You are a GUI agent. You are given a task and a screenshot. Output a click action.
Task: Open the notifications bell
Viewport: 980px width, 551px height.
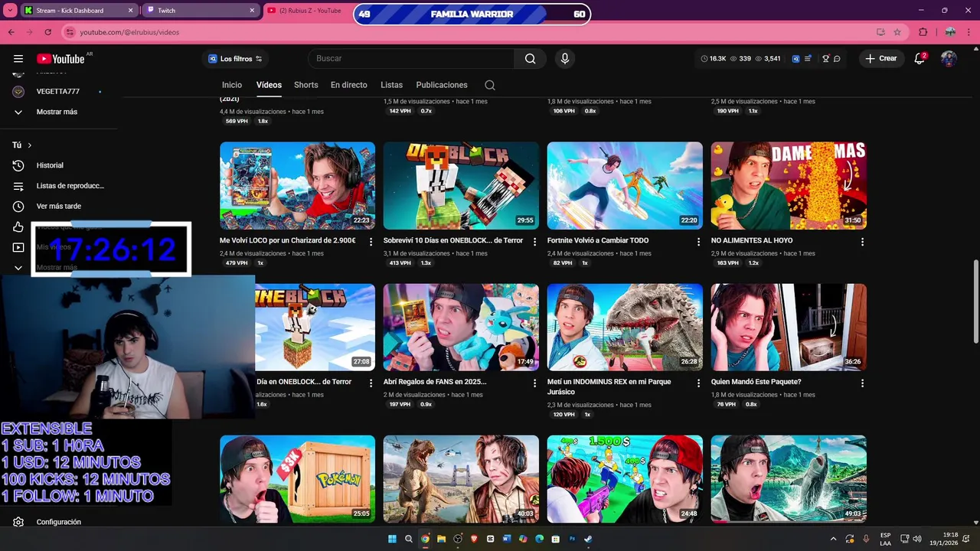point(920,59)
